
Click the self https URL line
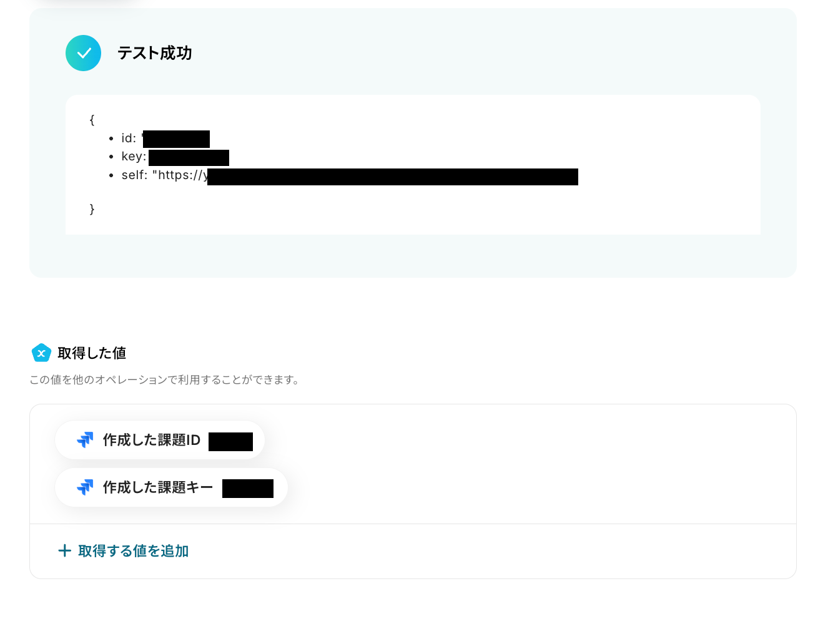pos(350,176)
